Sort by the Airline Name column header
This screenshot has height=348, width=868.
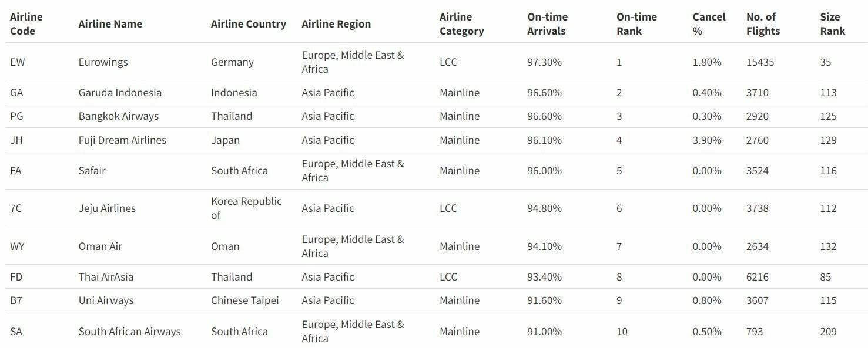coord(110,24)
